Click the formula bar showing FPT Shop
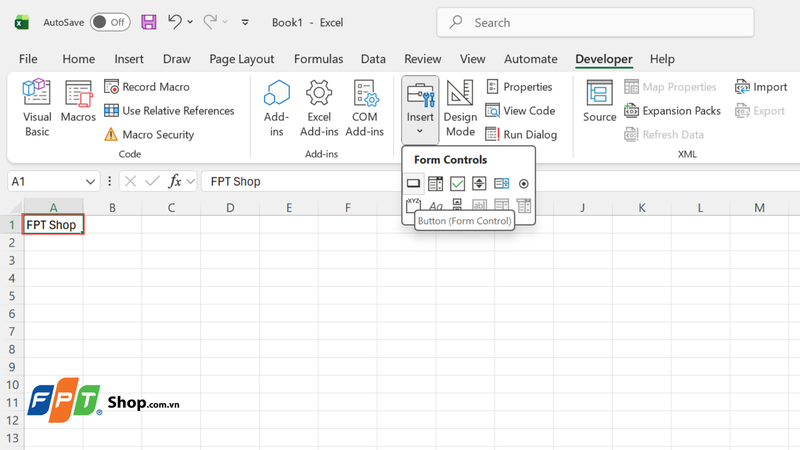This screenshot has height=450, width=800. pyautogui.click(x=500, y=182)
